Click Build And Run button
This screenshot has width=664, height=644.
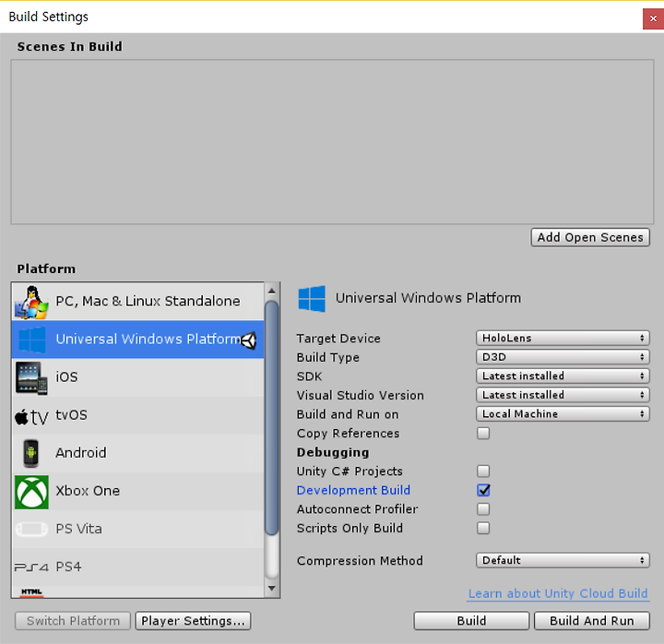[591, 621]
